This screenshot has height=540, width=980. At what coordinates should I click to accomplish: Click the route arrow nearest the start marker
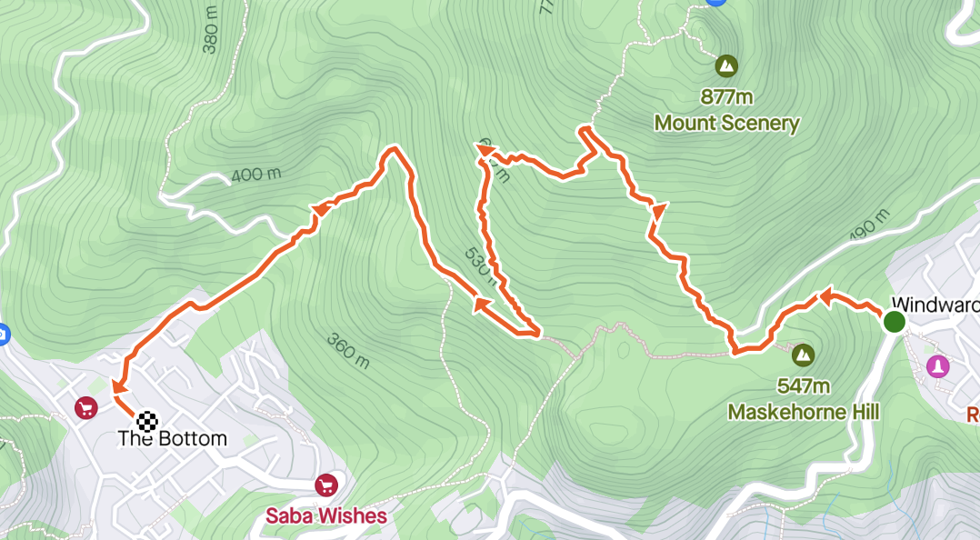(826, 297)
